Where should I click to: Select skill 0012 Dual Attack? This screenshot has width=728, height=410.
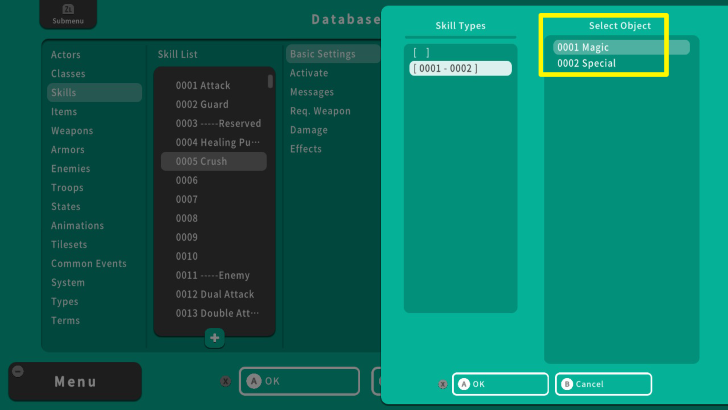[x=214, y=295]
